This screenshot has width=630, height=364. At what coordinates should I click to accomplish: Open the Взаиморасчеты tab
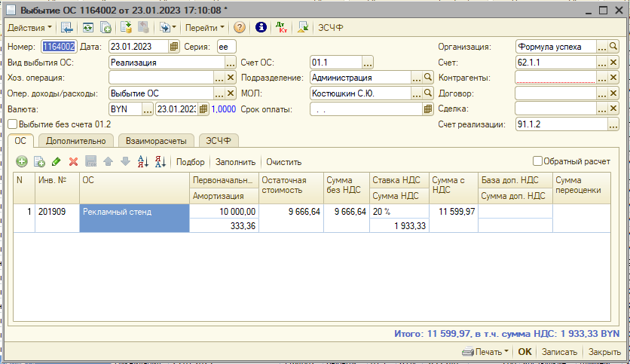(156, 140)
